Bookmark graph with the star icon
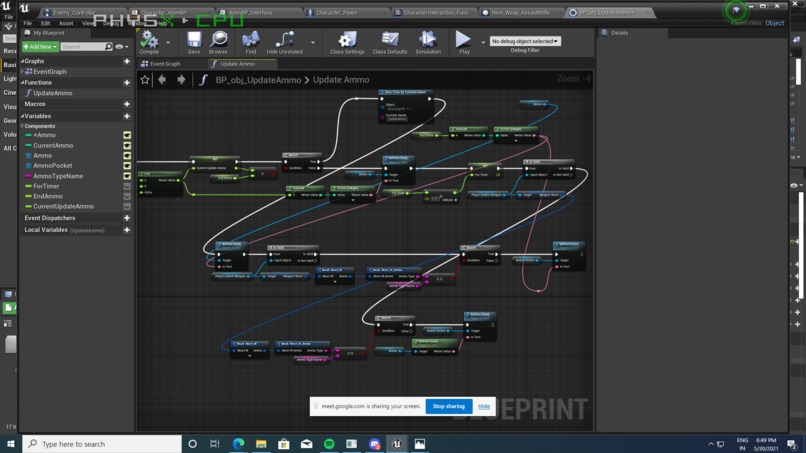This screenshot has width=806, height=453. coord(145,80)
